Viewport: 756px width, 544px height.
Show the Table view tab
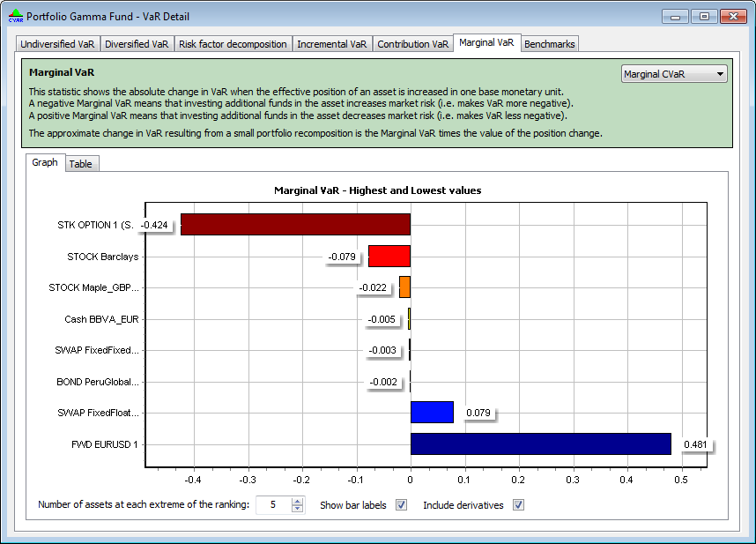(80, 164)
